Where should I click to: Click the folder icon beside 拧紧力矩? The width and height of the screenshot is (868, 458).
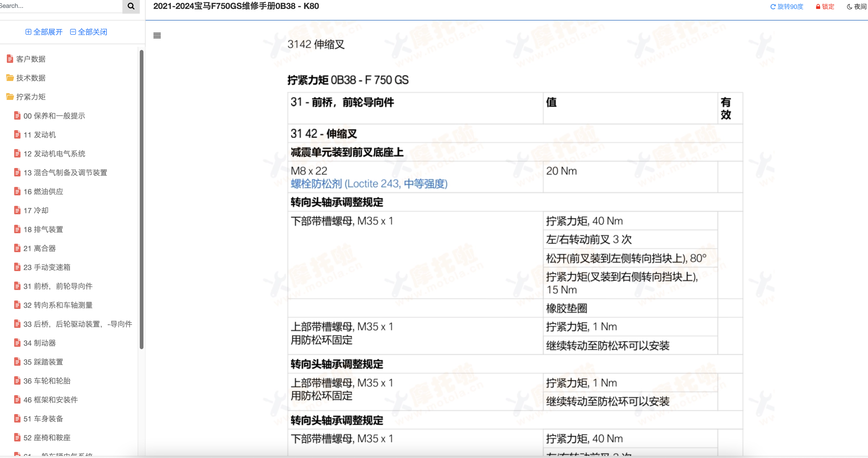click(x=10, y=97)
